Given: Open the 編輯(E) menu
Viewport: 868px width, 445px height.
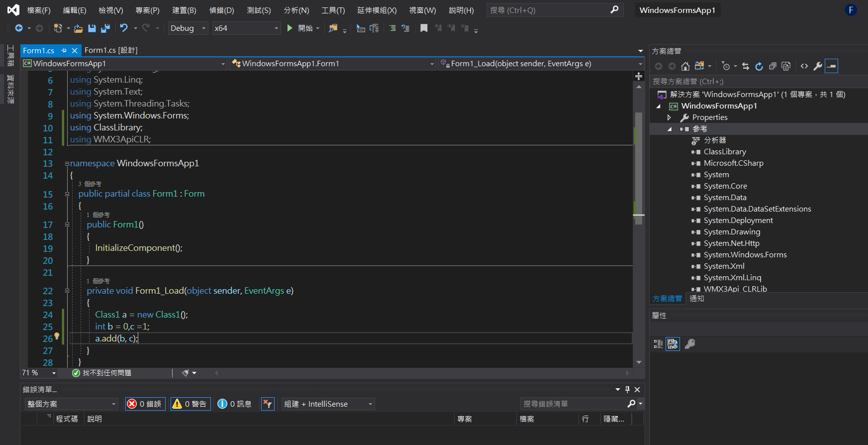Looking at the screenshot, I should click(x=75, y=10).
